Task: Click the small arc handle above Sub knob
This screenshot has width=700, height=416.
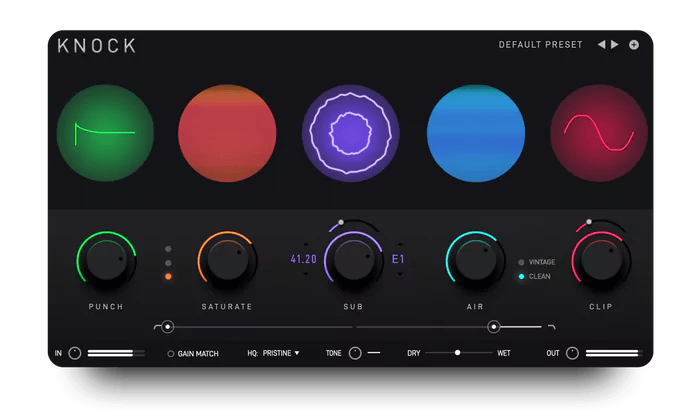Action: [341, 222]
